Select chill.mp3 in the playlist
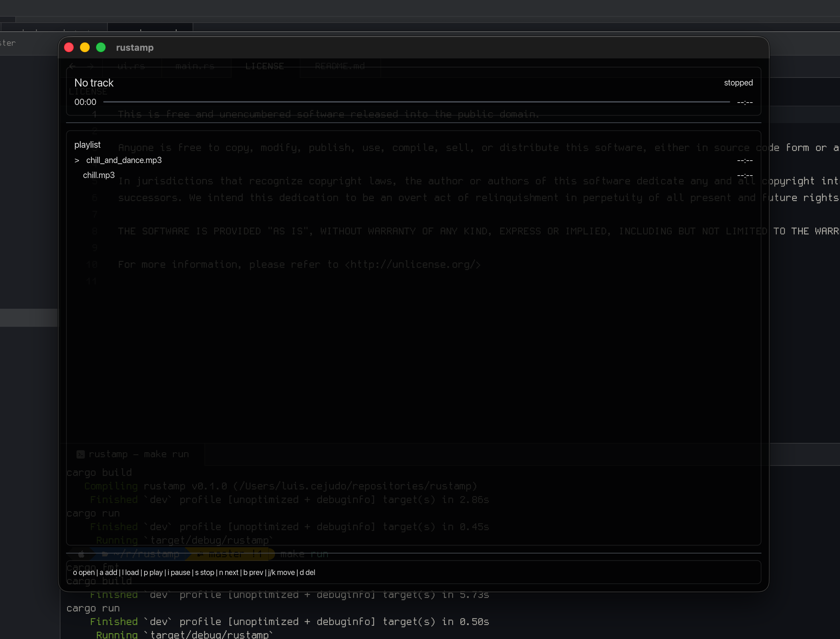The height and width of the screenshot is (639, 840). point(98,175)
